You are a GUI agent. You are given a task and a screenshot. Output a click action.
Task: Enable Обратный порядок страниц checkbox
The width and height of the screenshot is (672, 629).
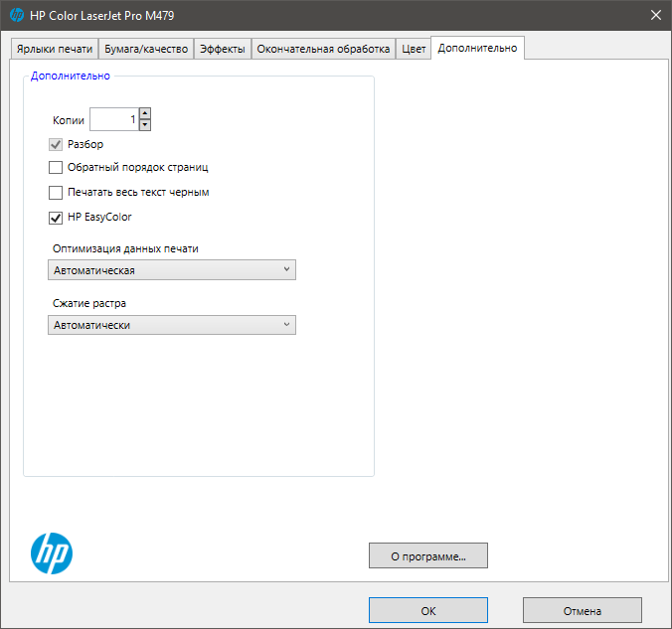pos(56,167)
